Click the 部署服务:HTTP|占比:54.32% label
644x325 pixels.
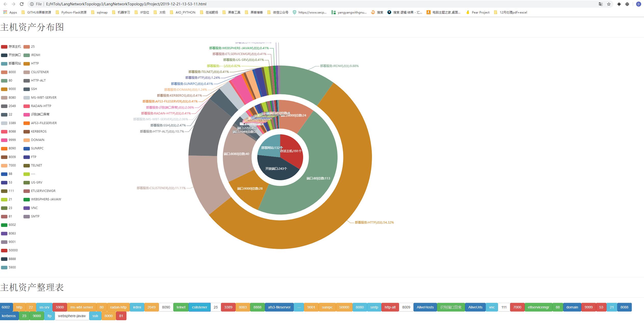[x=374, y=223]
